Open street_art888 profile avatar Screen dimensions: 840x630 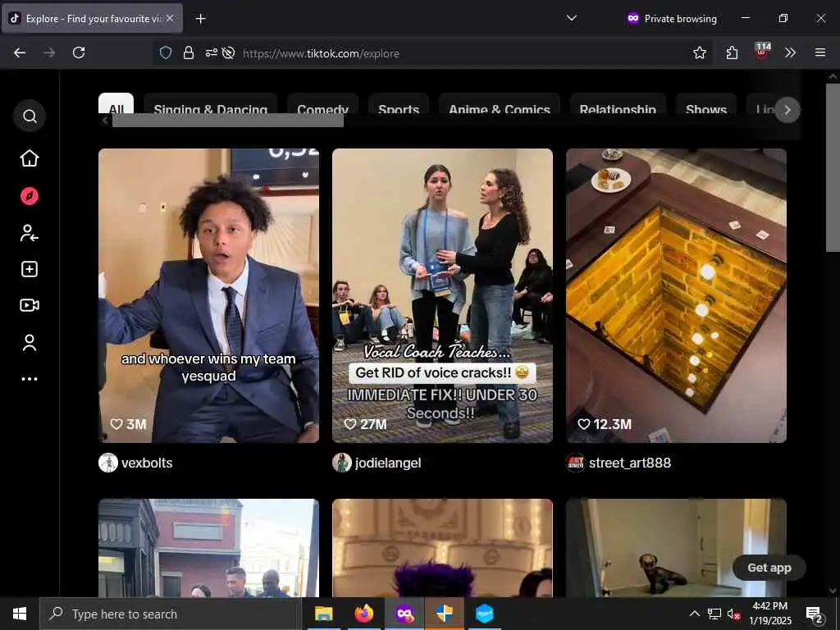pyautogui.click(x=576, y=463)
